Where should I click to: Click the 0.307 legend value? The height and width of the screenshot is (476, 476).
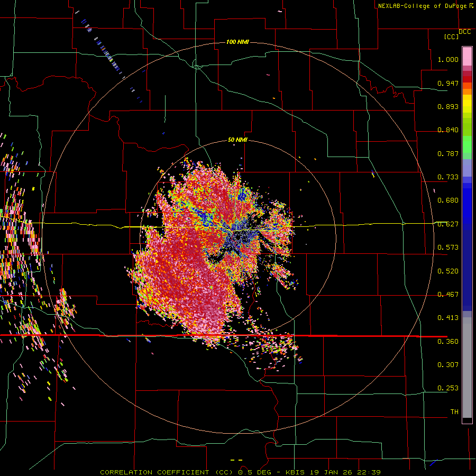click(448, 365)
